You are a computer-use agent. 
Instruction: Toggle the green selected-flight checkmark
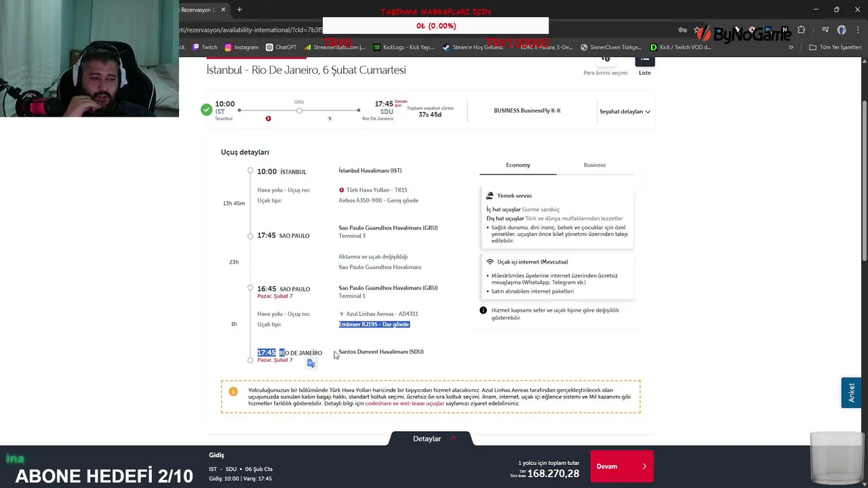(206, 110)
